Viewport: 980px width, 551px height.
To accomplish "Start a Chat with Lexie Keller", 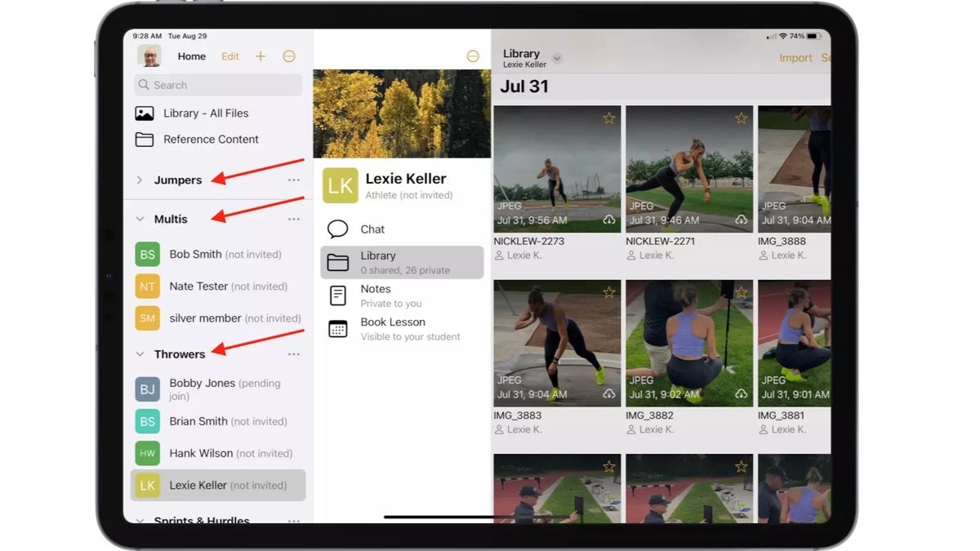I will point(372,229).
